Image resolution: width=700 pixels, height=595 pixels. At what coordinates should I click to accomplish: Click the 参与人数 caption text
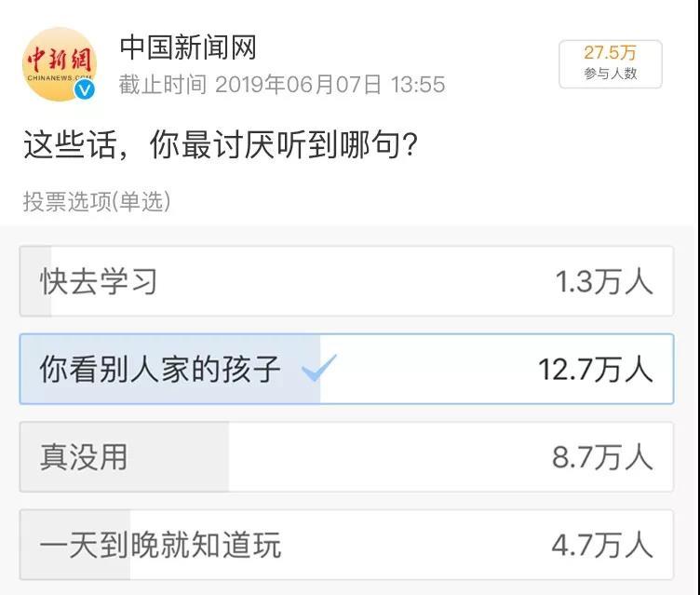point(611,74)
